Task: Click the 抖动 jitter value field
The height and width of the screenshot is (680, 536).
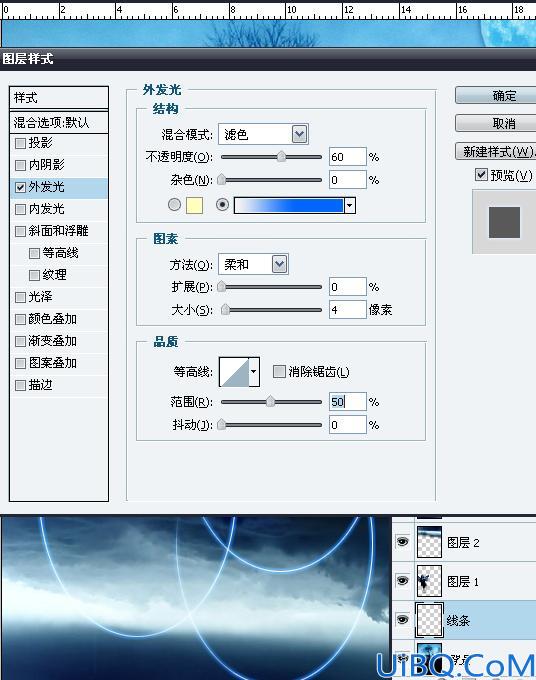Action: click(x=348, y=425)
